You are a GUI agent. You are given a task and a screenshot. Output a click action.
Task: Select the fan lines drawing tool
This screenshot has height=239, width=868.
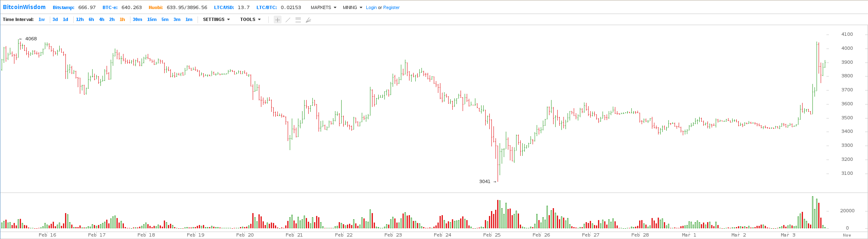308,20
